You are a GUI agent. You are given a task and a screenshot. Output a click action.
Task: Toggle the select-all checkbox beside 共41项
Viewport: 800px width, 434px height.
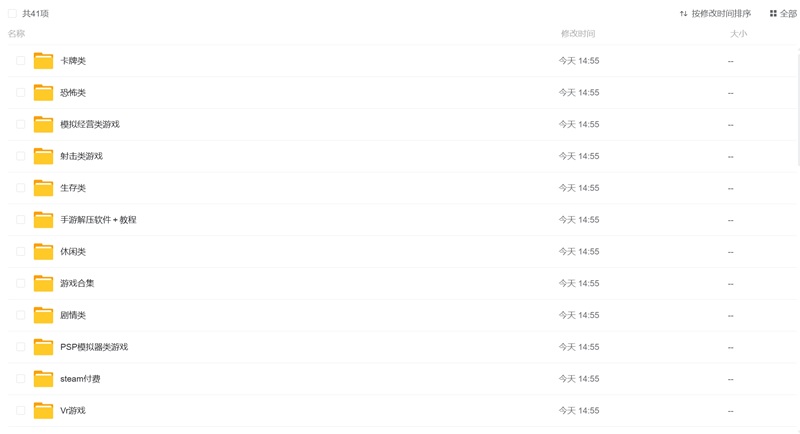point(13,14)
